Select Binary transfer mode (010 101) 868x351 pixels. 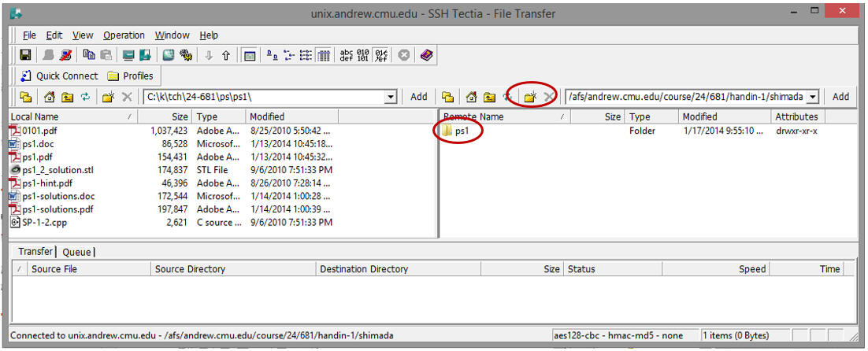point(363,55)
